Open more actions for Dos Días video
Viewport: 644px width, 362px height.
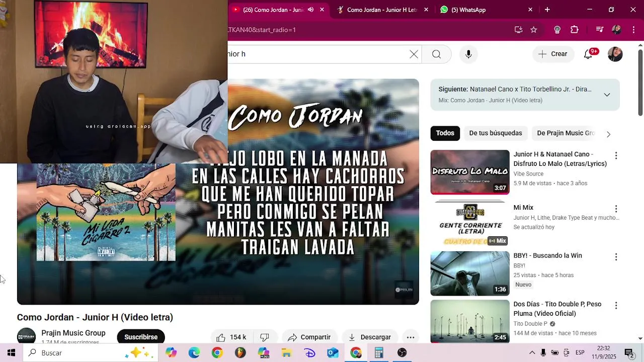(616, 305)
